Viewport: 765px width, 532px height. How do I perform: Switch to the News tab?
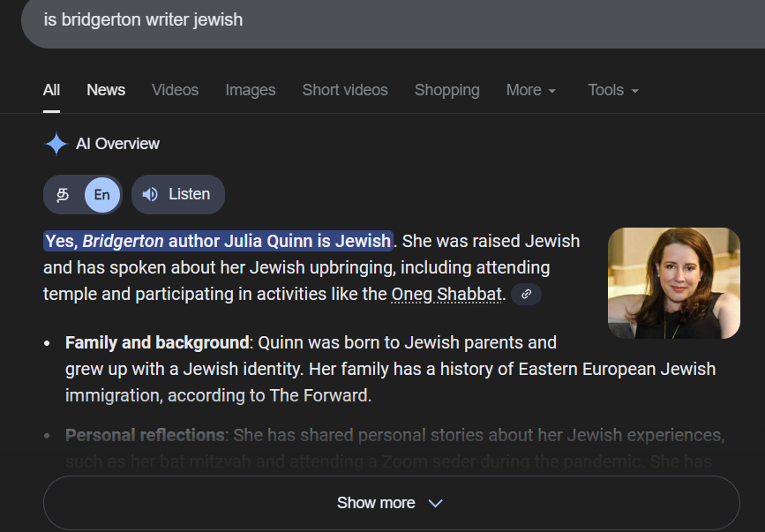click(x=106, y=90)
